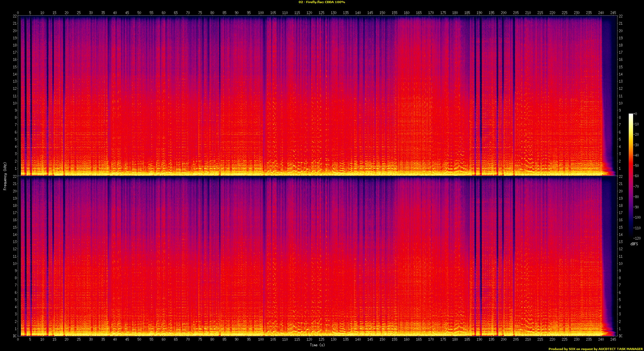The width and height of the screenshot is (644, 351).
Task: Click the 'AUCDTECT TASK MANAGER' text at bottom right
Action: (x=620, y=349)
